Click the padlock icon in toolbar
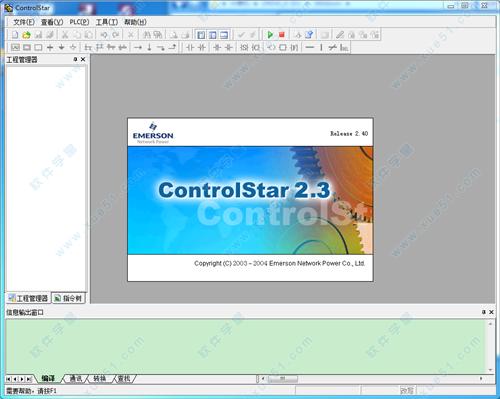The width and height of the screenshot is (500, 399). (x=351, y=35)
